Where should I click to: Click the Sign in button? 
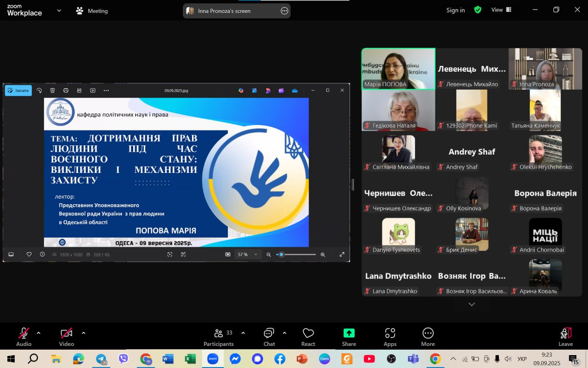coord(455,10)
